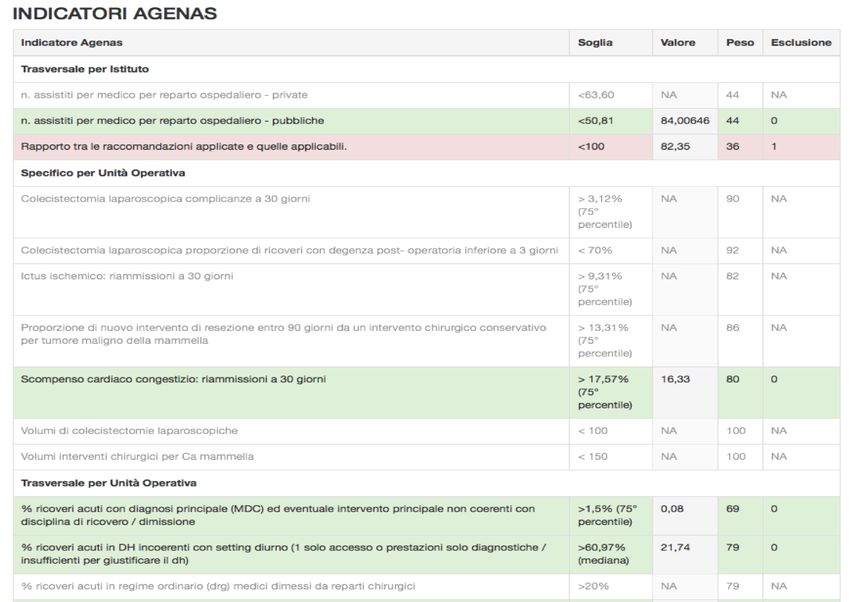Click weight '36' in the Rapporto row
850x602 pixels.
[x=732, y=147]
